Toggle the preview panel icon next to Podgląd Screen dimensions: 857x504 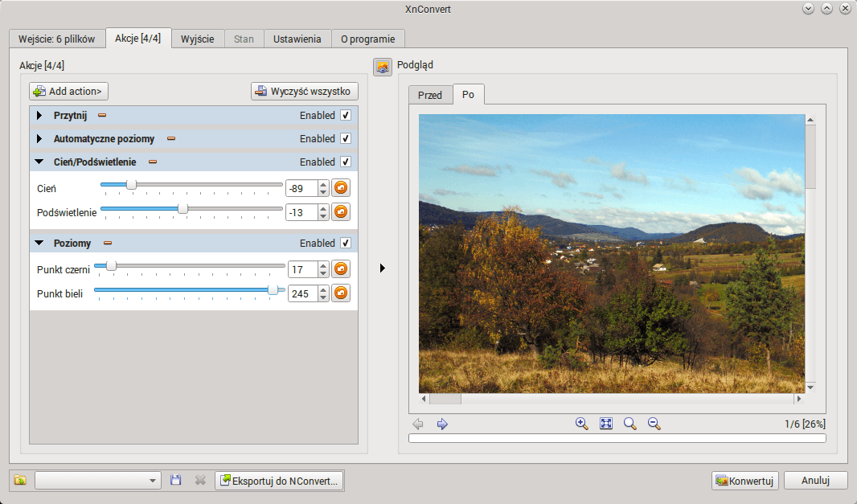383,68
